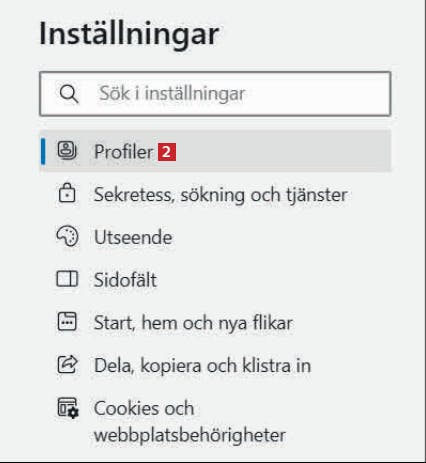Click the Cookies window-with-gear icon

68,407
